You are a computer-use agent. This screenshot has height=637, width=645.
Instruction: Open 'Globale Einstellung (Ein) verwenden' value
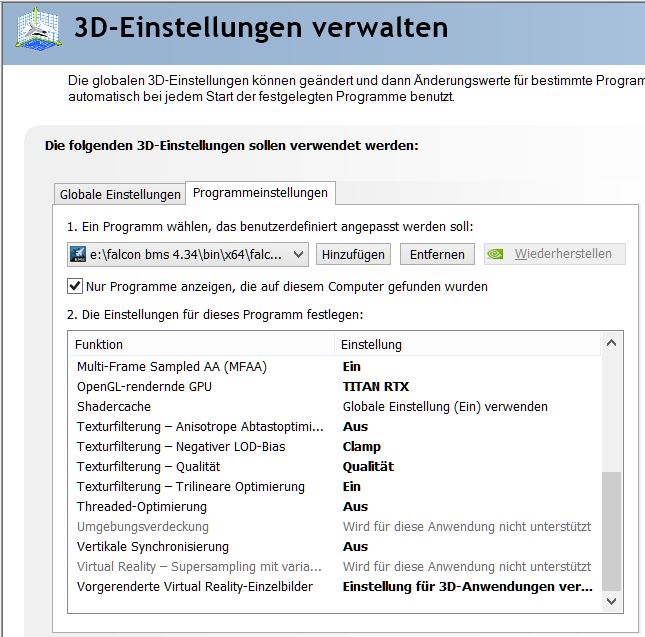click(445, 406)
